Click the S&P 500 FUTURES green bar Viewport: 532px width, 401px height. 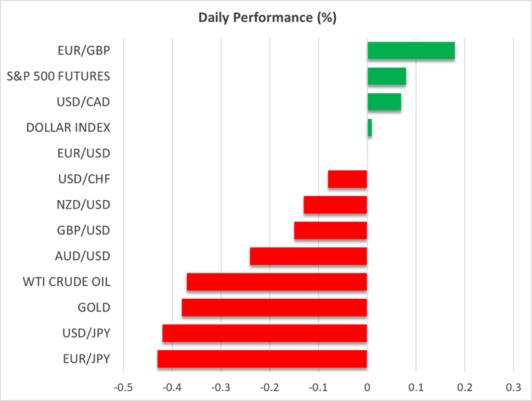click(x=387, y=76)
